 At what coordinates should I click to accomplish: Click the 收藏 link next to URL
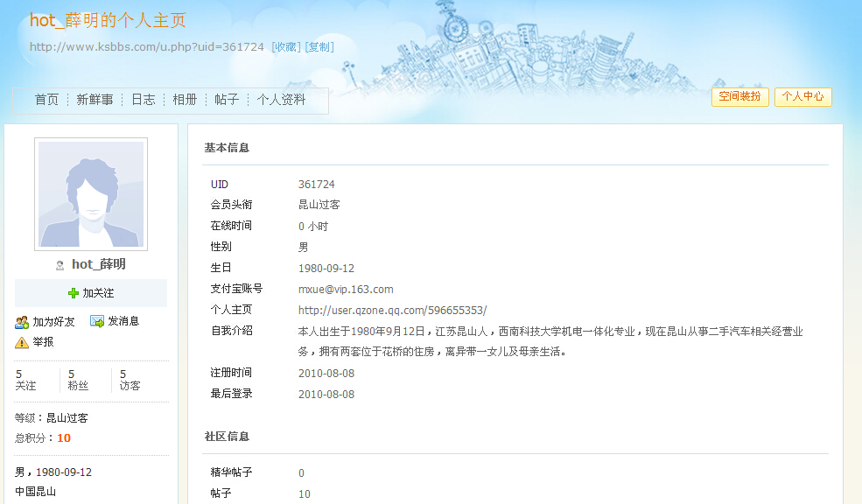[285, 47]
